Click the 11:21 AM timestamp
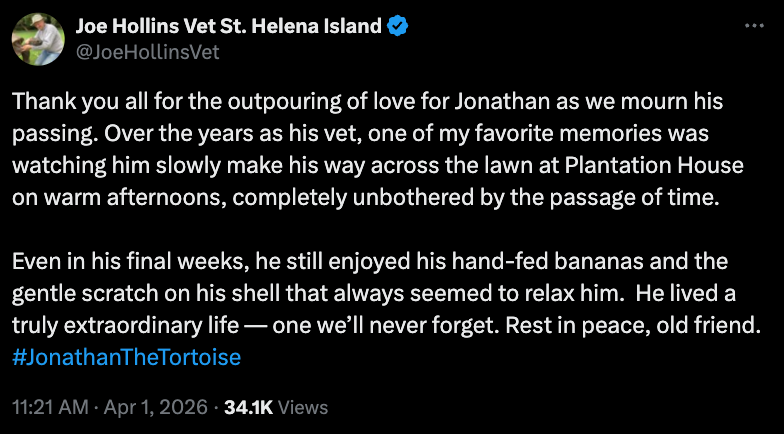Viewport: 784px width, 434px height. [x=50, y=408]
